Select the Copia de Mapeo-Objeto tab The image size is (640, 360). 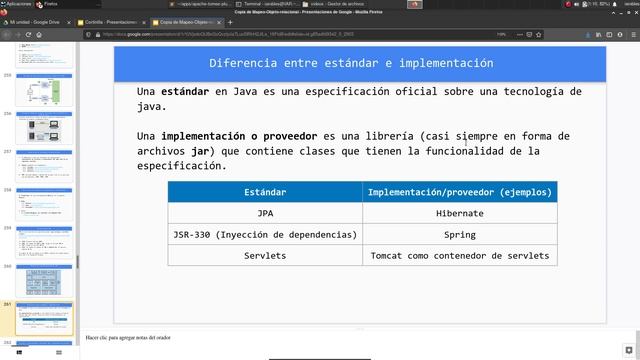coord(186,22)
